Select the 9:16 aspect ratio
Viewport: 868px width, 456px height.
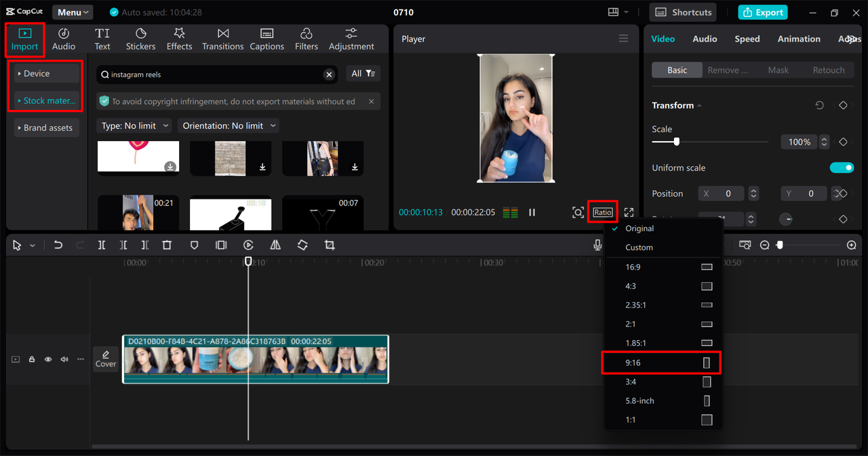(x=663, y=363)
